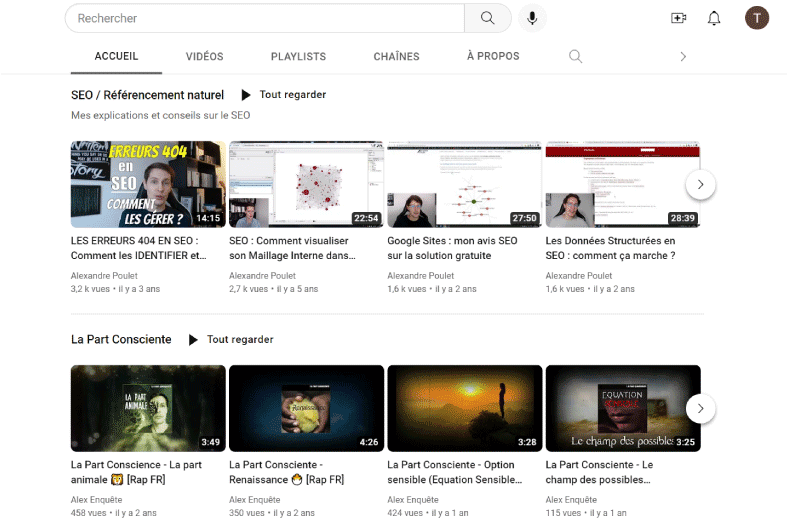
Task: Open the Option sensible video thumbnail
Action: click(x=464, y=409)
